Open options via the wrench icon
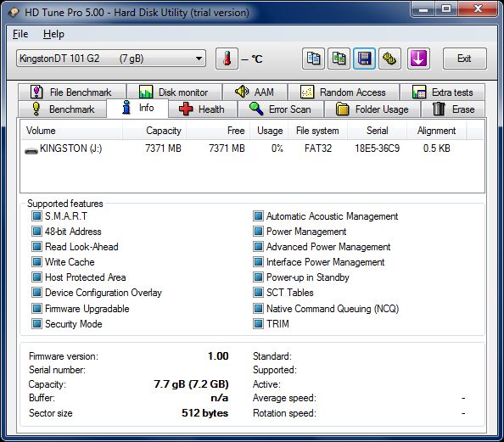 [x=389, y=59]
